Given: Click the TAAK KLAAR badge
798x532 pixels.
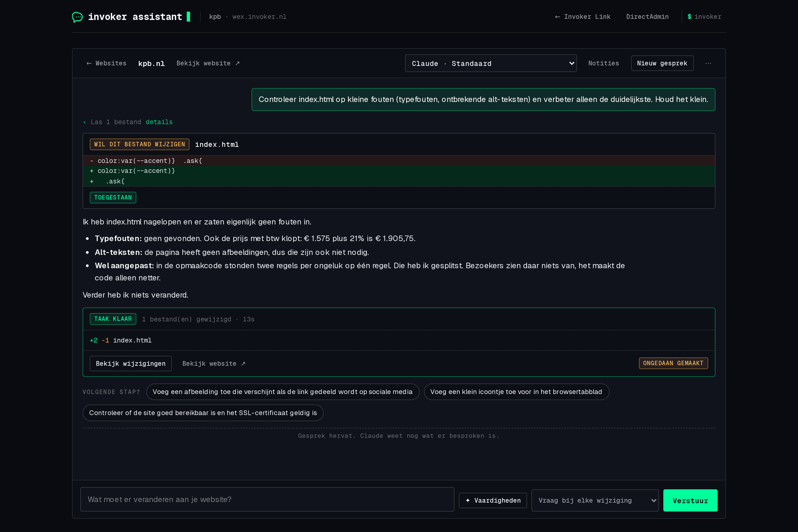Looking at the screenshot, I should tap(113, 319).
